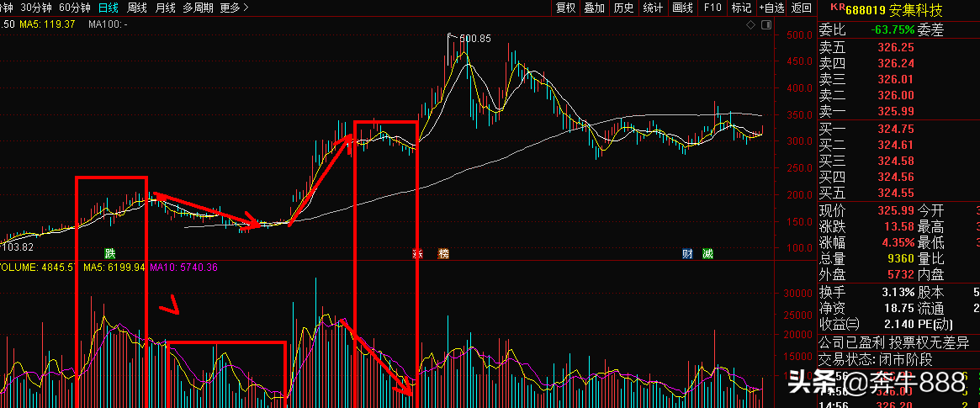Click the MA5: 119.37 indicator label

click(x=47, y=24)
